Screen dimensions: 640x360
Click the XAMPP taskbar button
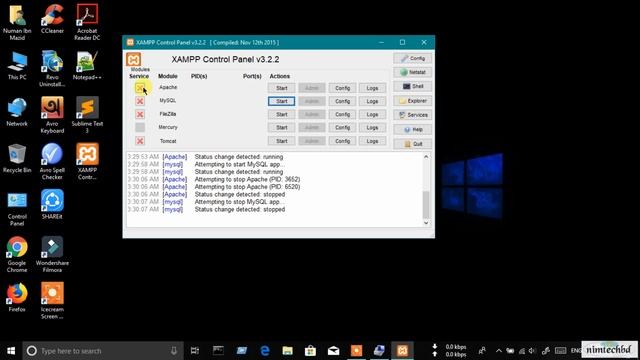402,351
